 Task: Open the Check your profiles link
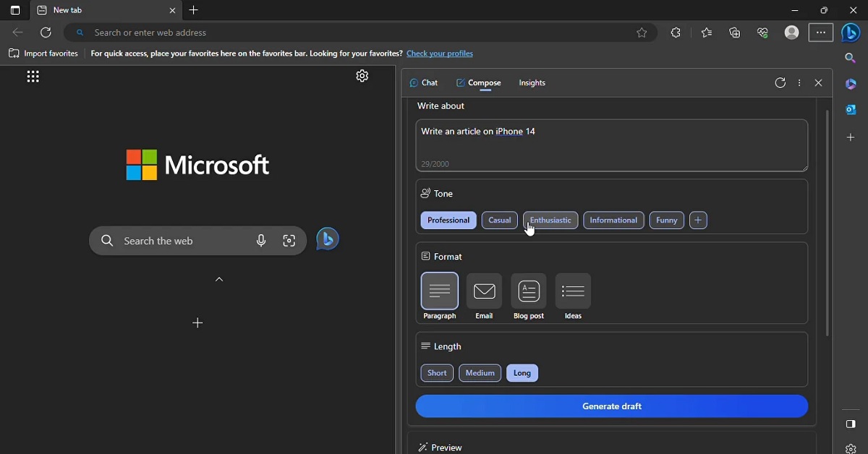(x=440, y=53)
